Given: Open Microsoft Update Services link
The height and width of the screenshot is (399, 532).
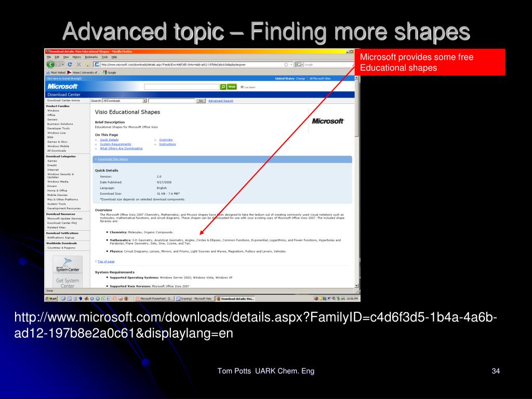Looking at the screenshot, I should [x=65, y=219].
